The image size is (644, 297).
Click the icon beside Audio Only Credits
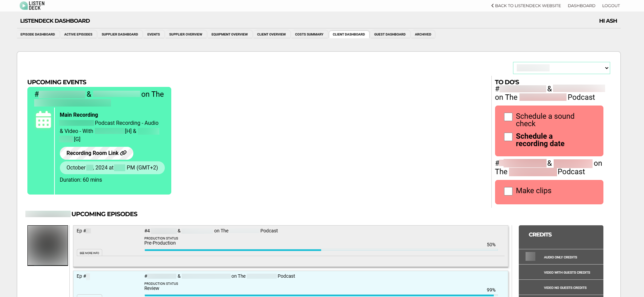tap(530, 256)
